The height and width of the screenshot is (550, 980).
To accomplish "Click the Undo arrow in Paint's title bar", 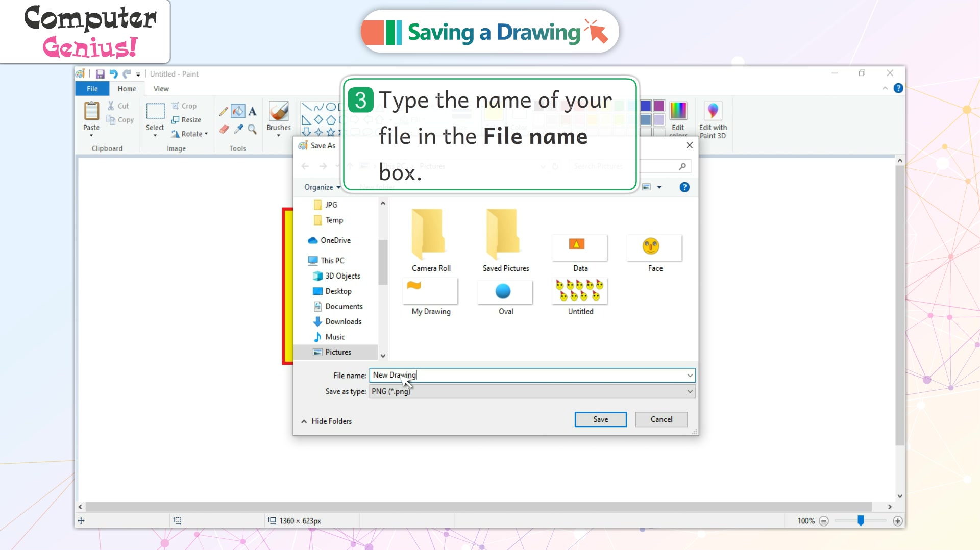I will point(113,74).
